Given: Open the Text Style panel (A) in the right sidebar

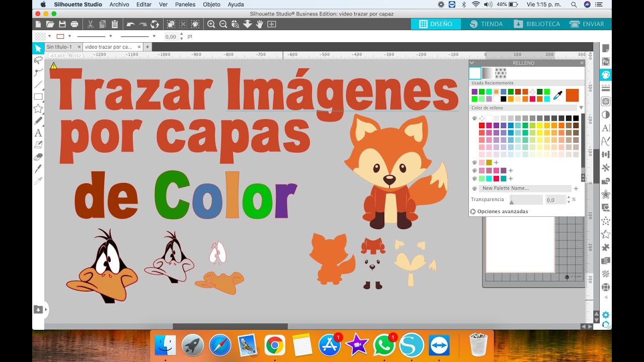Looking at the screenshot, I should [x=606, y=128].
